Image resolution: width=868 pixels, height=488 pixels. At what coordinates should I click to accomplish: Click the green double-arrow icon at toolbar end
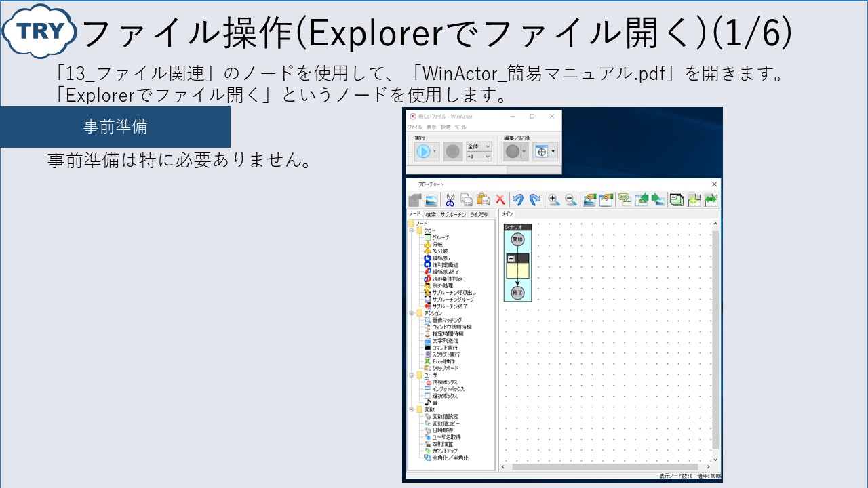pyautogui.click(x=711, y=199)
